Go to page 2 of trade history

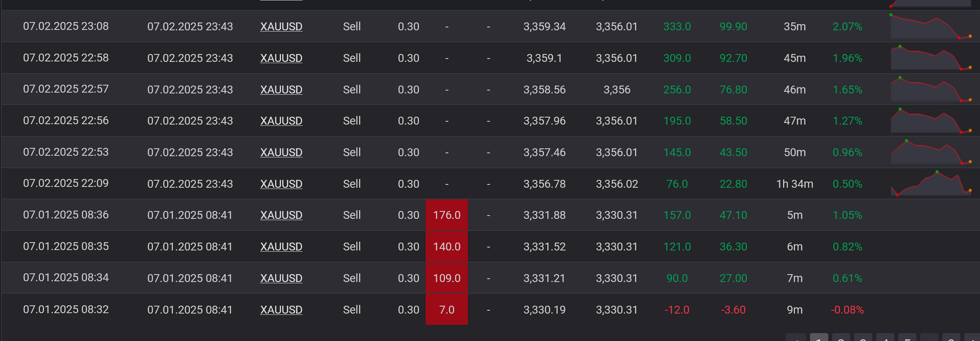pyautogui.click(x=841, y=338)
